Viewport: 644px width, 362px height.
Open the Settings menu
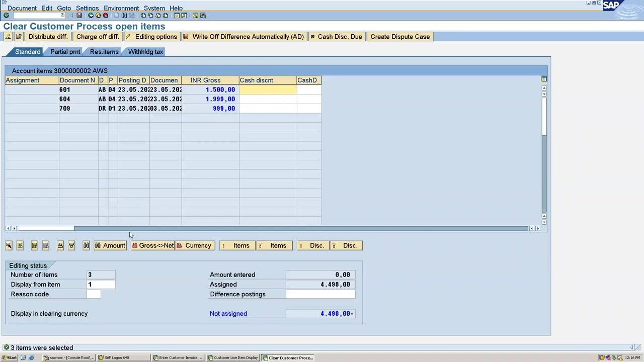click(x=87, y=8)
